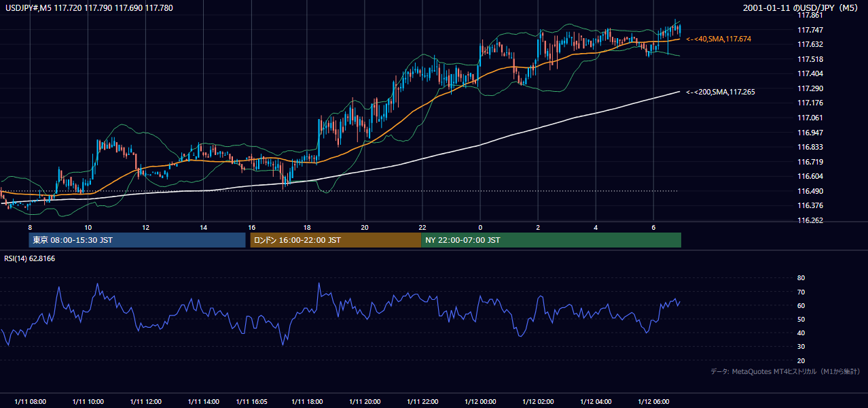Screen dimensions: 868x408
Task: Click hour tick '18' under the price chart
Action: point(306,227)
